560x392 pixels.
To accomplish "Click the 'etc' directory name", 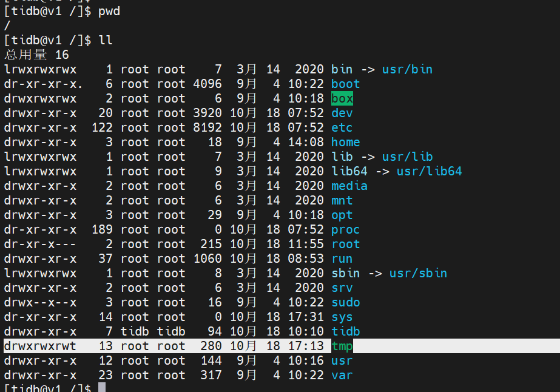I will [x=342, y=127].
